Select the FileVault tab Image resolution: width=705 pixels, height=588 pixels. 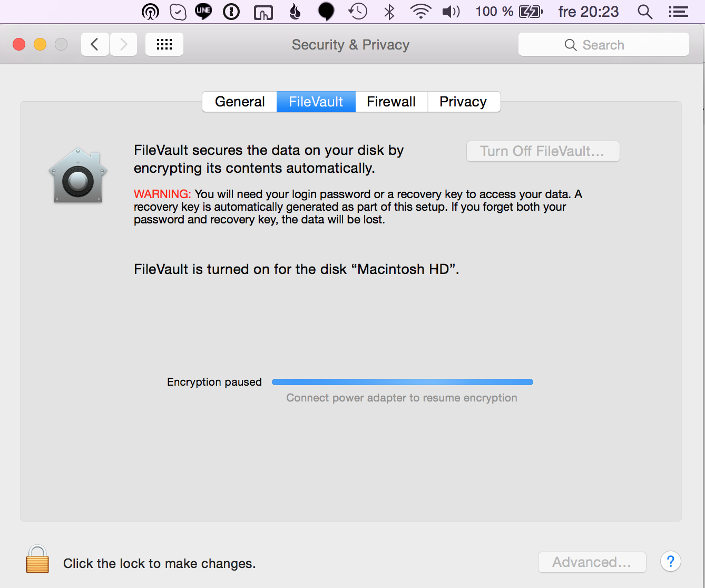(x=316, y=102)
